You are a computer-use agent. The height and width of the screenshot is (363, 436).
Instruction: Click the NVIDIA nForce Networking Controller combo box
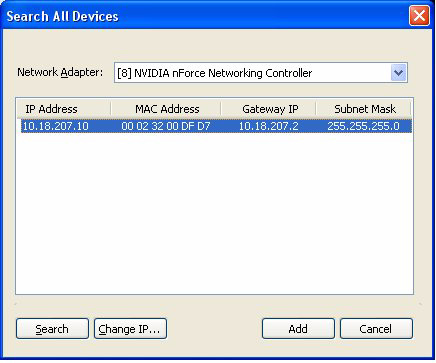(261, 73)
